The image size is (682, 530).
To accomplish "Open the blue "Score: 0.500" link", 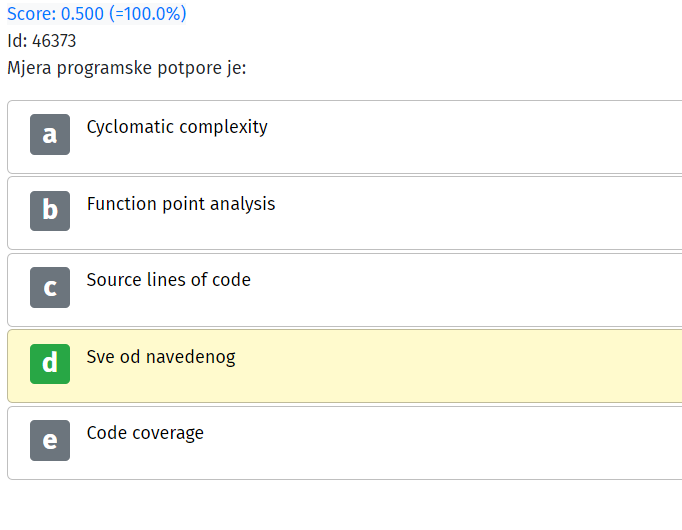I will tap(55, 14).
